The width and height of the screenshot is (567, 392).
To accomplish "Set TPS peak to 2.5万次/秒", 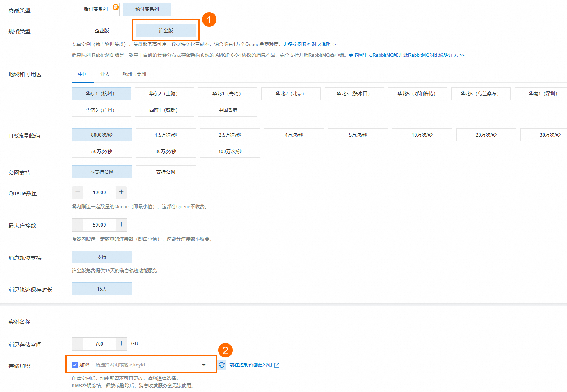I will pyautogui.click(x=230, y=135).
